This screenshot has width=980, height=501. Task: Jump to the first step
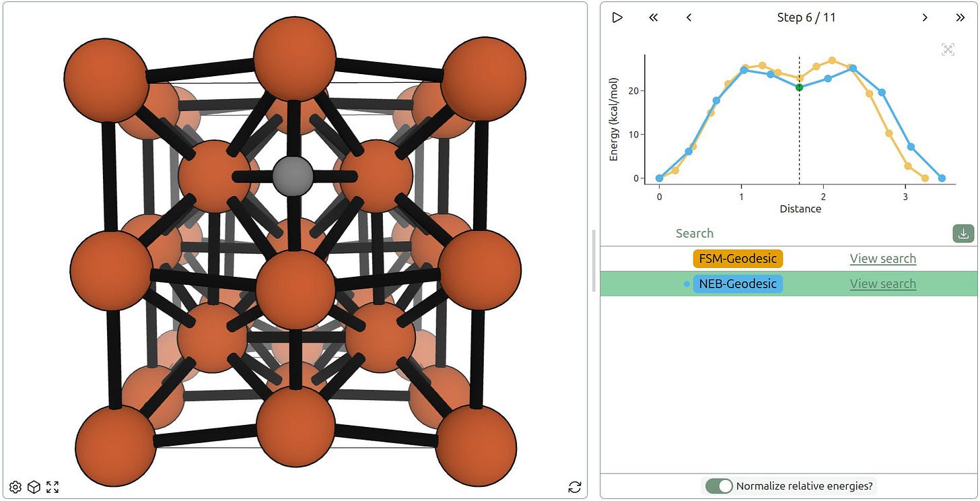(x=653, y=18)
